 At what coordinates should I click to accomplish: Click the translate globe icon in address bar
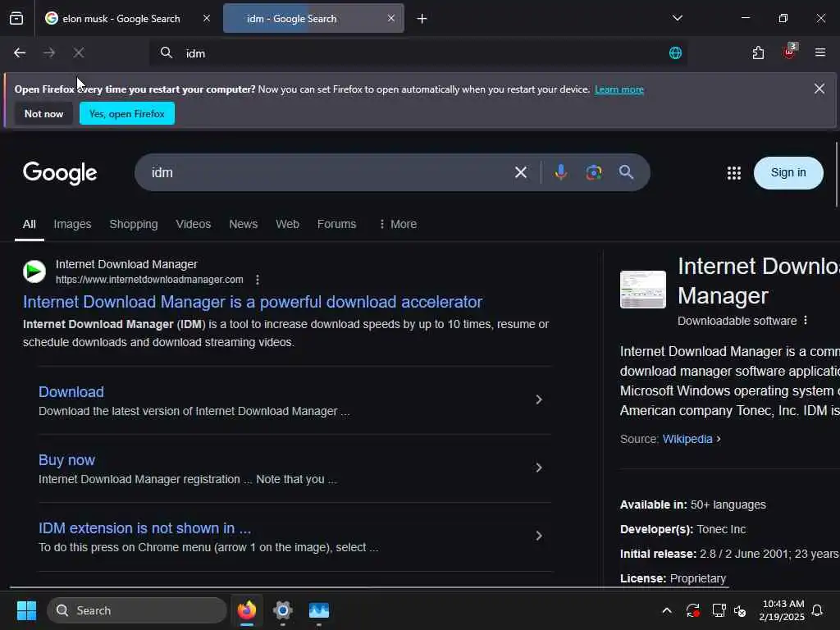pos(675,52)
